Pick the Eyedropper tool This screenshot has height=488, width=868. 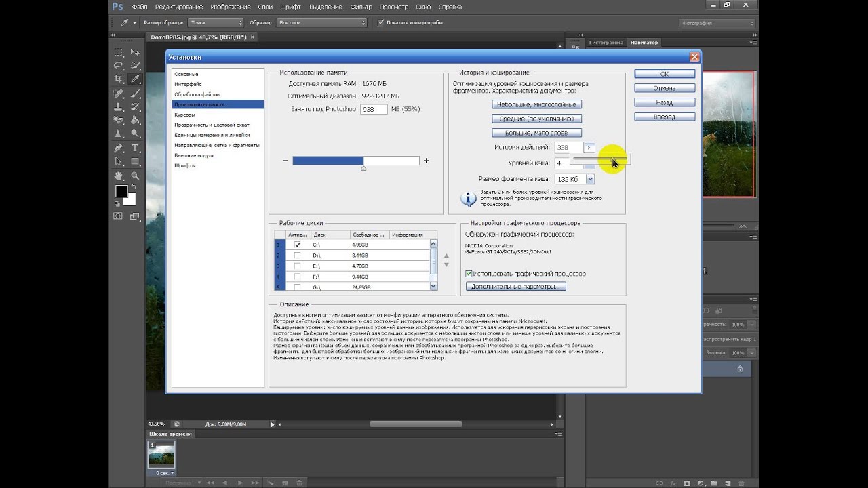coord(135,79)
